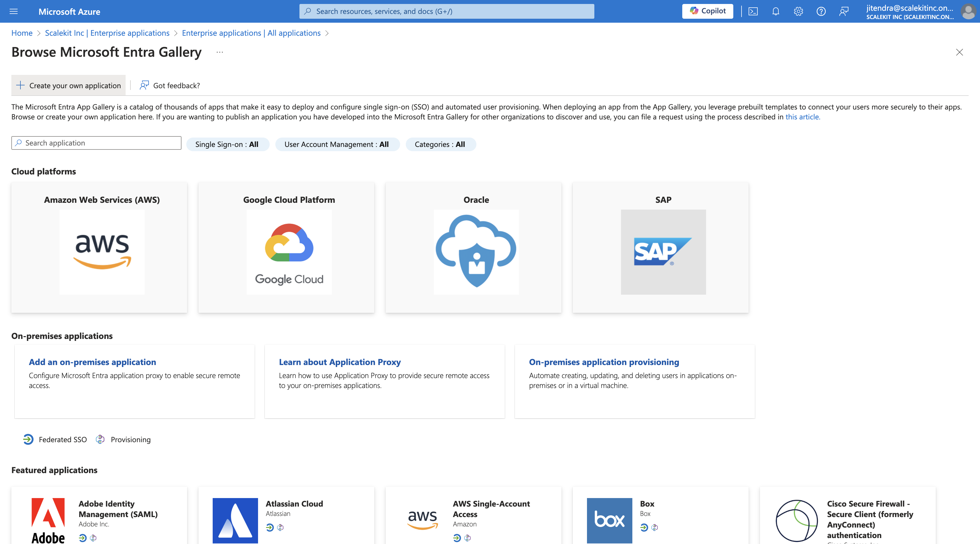Open 'this article' link
Image resolution: width=980 pixels, height=544 pixels.
pos(803,117)
